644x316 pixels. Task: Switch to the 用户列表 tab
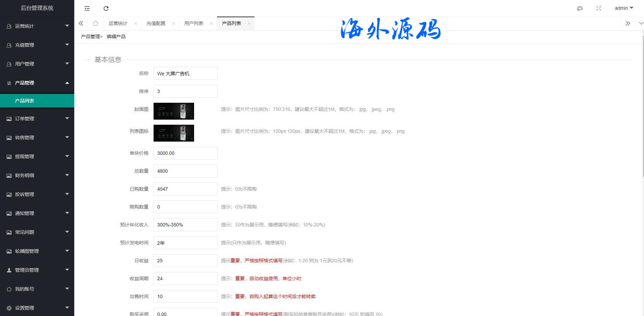click(x=193, y=23)
